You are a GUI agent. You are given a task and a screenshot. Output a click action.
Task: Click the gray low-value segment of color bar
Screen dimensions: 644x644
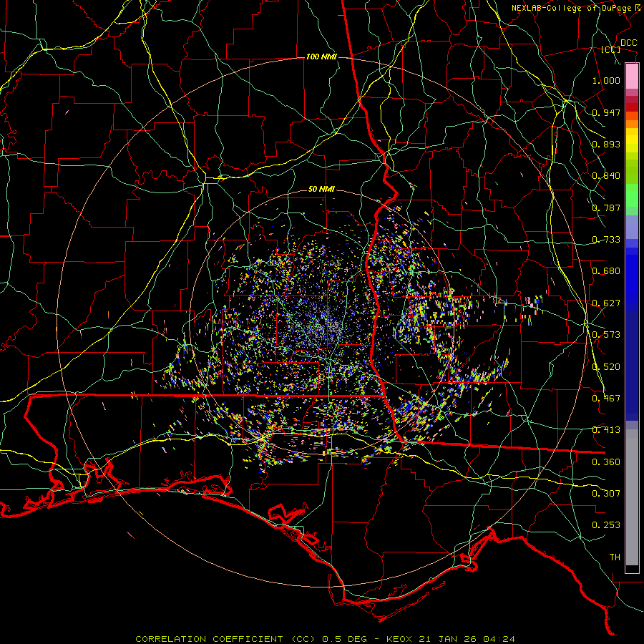tap(632, 497)
